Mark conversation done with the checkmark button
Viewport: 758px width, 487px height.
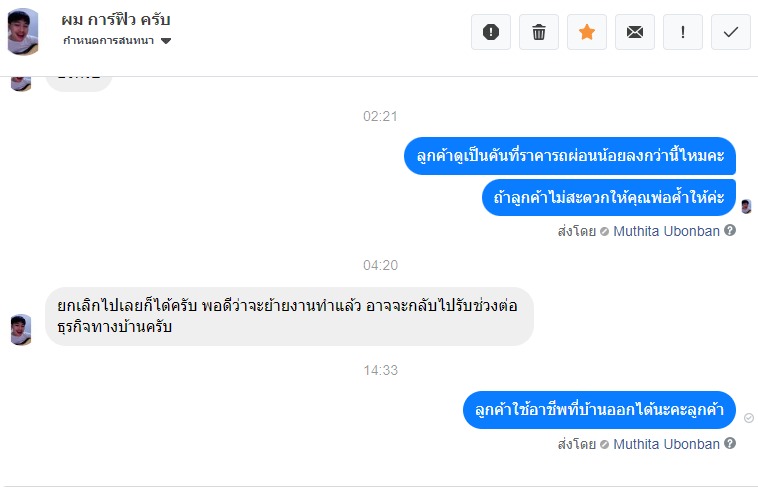731,32
